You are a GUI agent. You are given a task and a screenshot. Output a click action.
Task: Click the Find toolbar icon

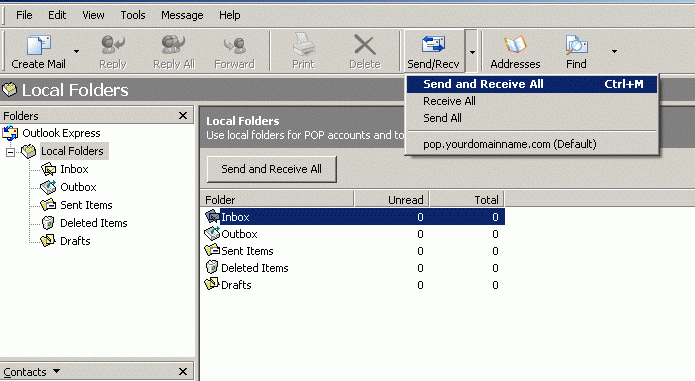click(x=576, y=45)
